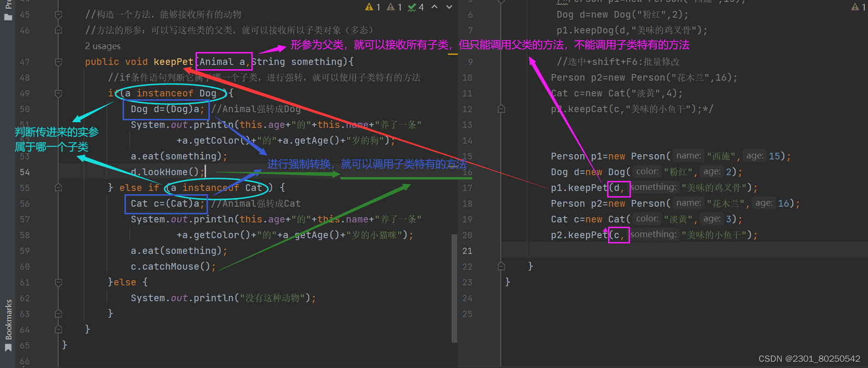Collapse the comment block starting at line 45

(58, 15)
